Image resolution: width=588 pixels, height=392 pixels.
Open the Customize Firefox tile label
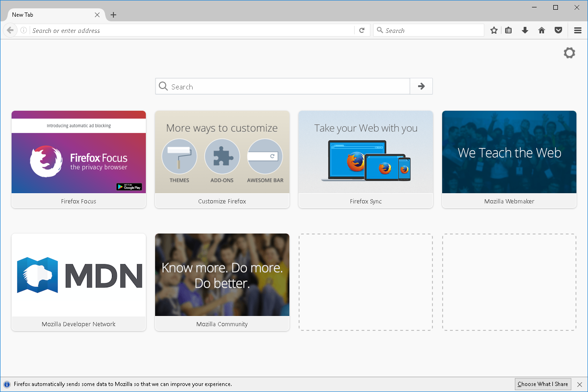tap(222, 202)
